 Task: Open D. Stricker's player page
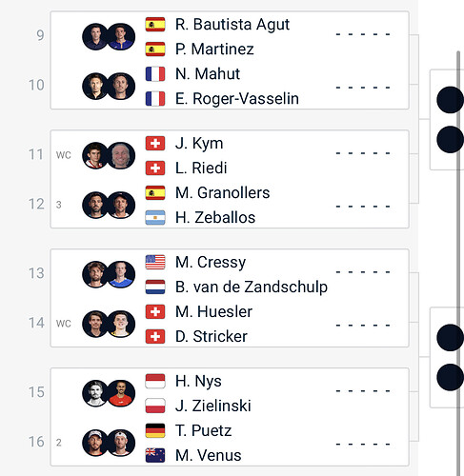(212, 336)
